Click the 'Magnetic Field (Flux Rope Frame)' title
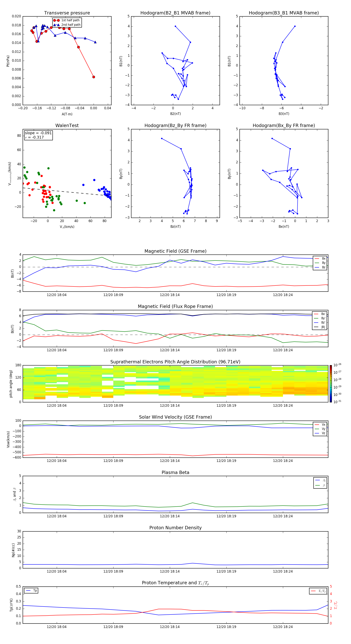 (175, 306)
